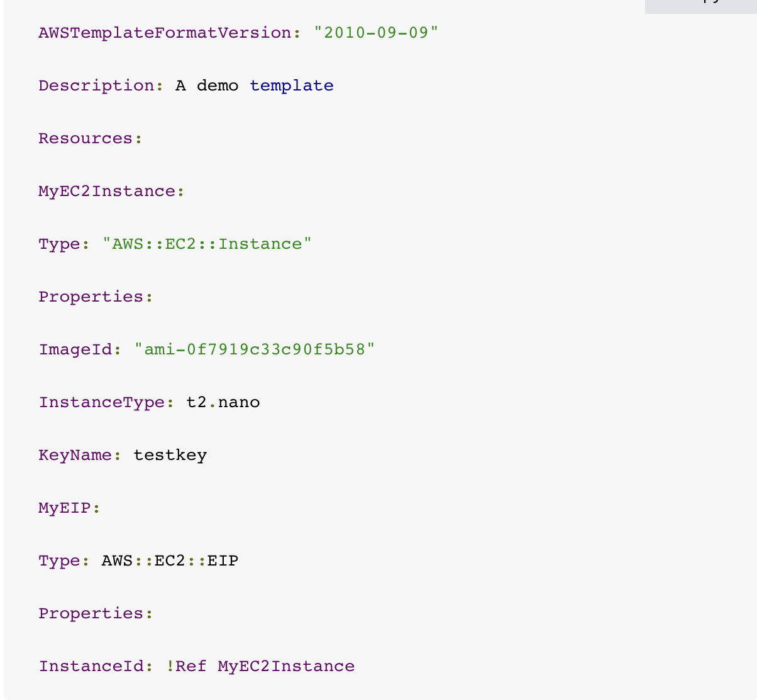Screen dimensions: 757x700
Task: Click the testkey value
Action: pyautogui.click(x=170, y=455)
